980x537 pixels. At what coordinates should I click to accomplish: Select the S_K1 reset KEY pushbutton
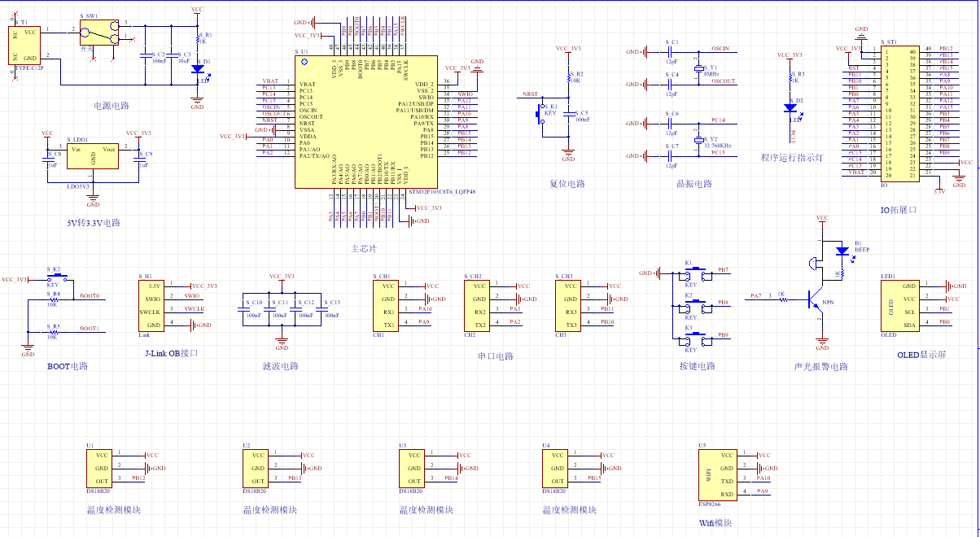539,114
